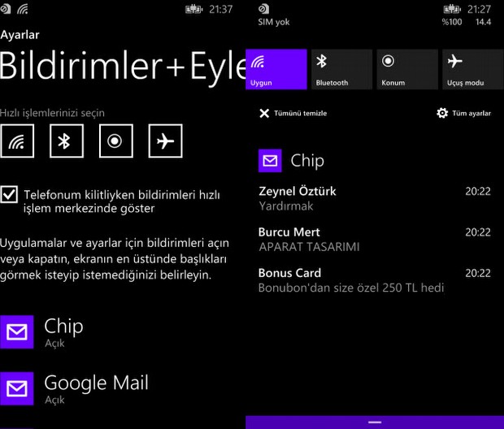Click the gear icon beside Tüm ayarlar
The height and width of the screenshot is (429, 504).
442,113
